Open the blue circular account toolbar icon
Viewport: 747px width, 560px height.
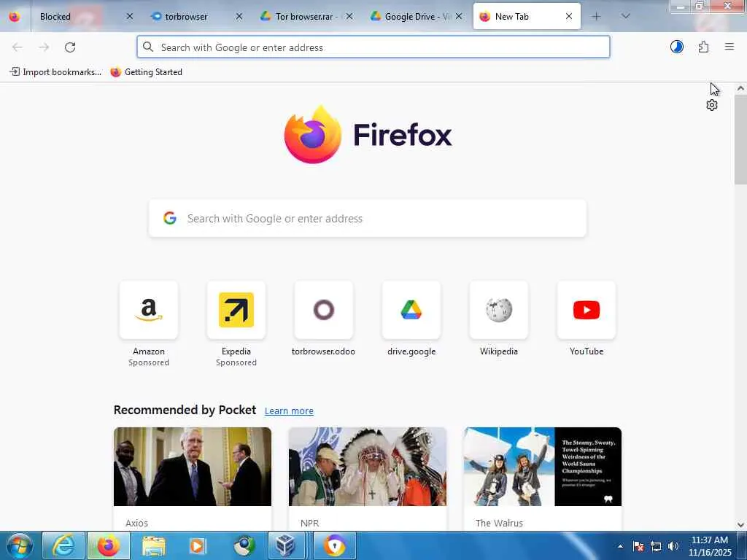(676, 47)
